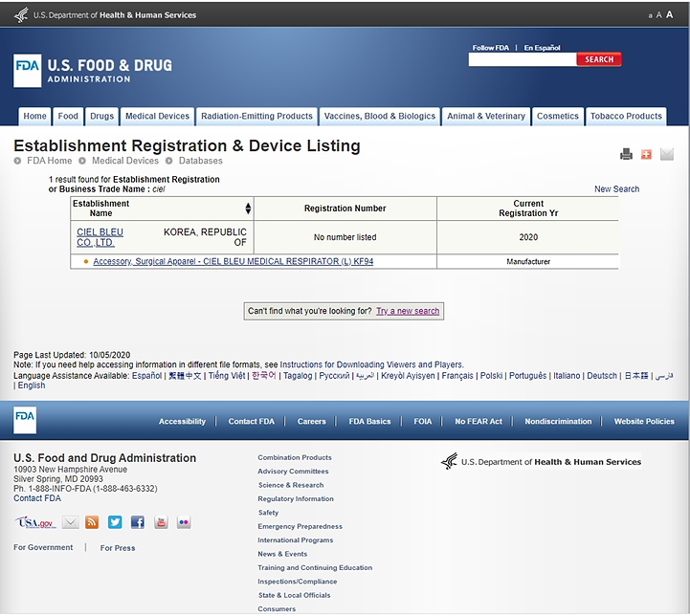This screenshot has height=616, width=690.
Task: Click the HHS eagle logo in top bar
Action: click(x=21, y=15)
